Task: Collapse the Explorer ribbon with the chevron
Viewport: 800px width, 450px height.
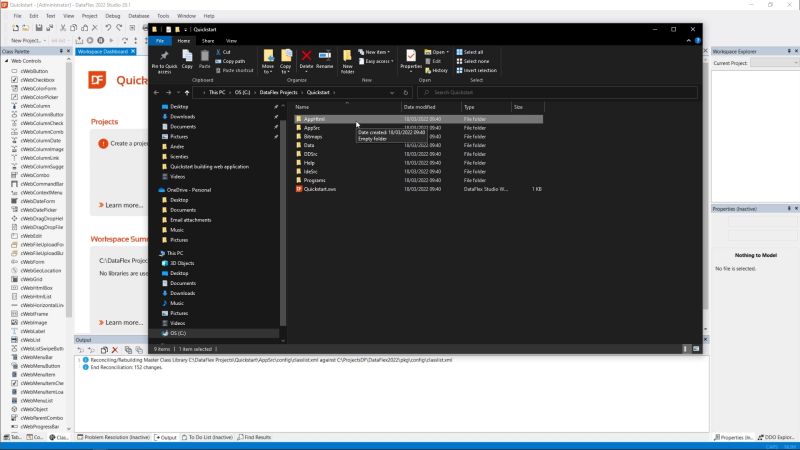Action: click(688, 41)
